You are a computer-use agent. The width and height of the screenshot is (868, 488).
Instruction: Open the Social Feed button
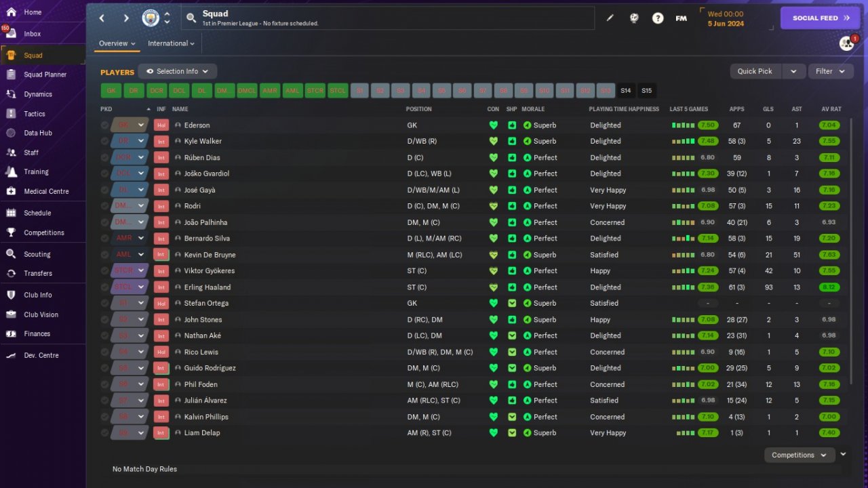pyautogui.click(x=820, y=18)
